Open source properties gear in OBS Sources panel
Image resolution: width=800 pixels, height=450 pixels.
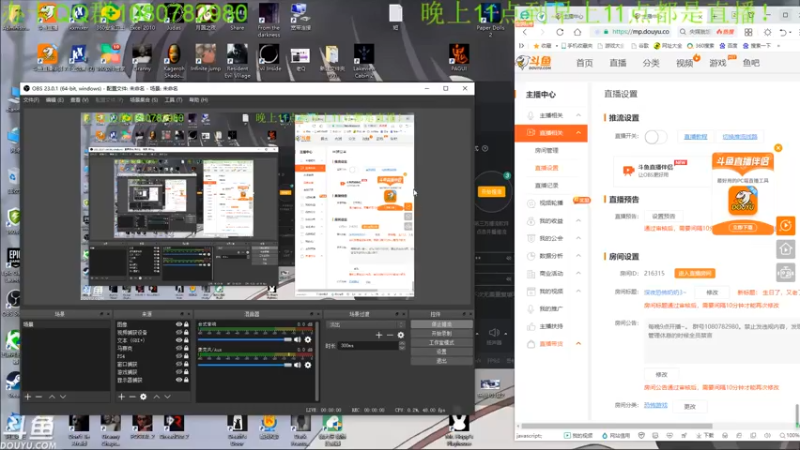[143, 396]
